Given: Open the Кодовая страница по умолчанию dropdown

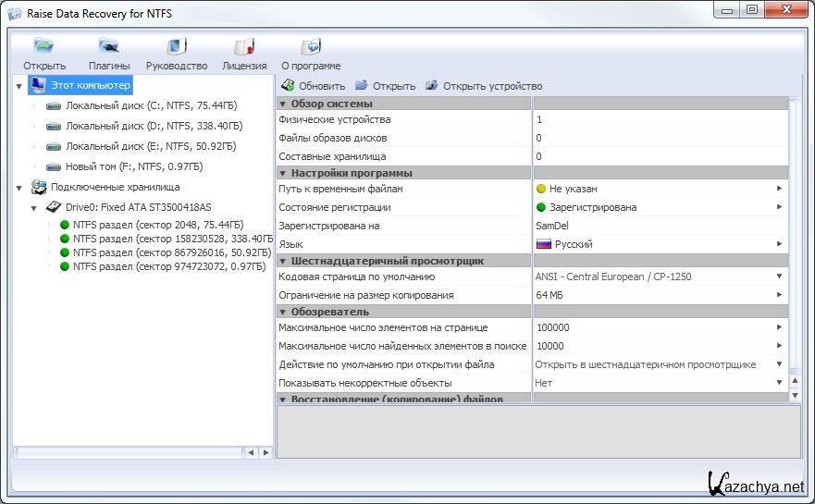Looking at the screenshot, I should [779, 277].
